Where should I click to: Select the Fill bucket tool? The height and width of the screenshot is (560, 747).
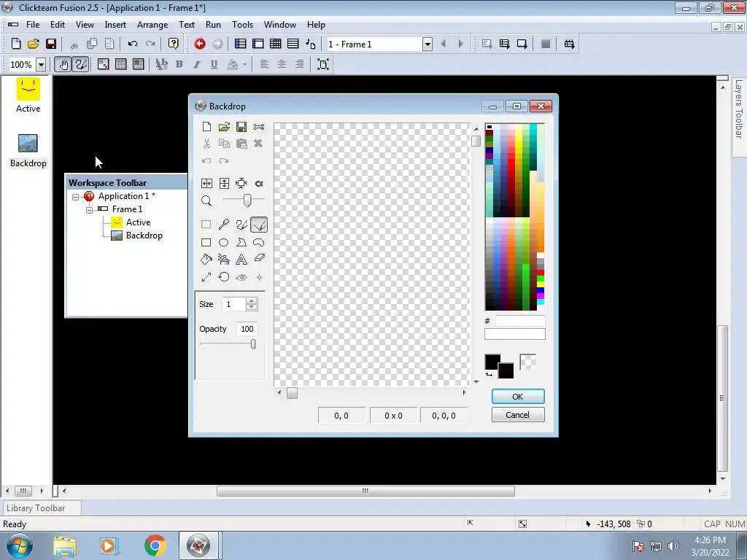click(x=206, y=259)
